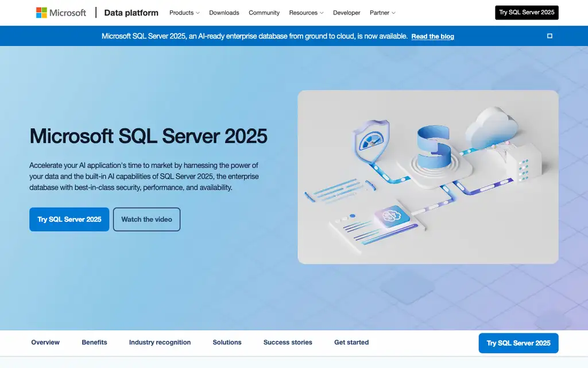Follow the Read the blog link

pos(432,36)
